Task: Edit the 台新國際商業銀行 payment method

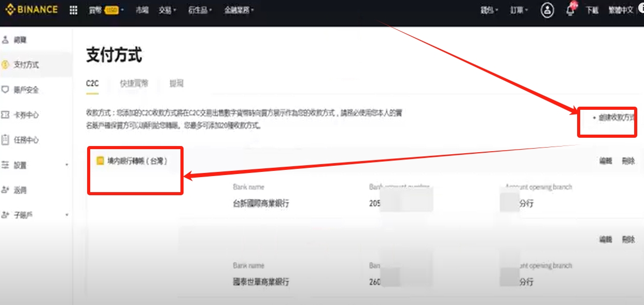Action: tap(606, 161)
